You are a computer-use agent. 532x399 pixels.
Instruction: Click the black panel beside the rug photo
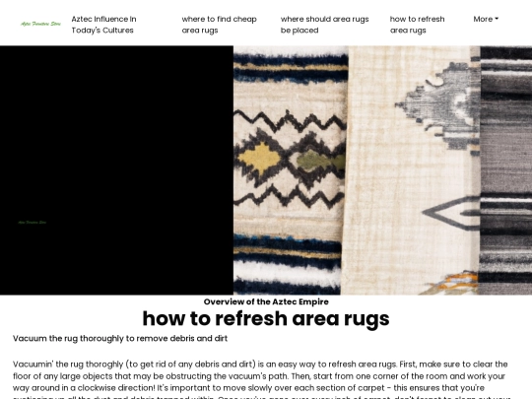116,170
